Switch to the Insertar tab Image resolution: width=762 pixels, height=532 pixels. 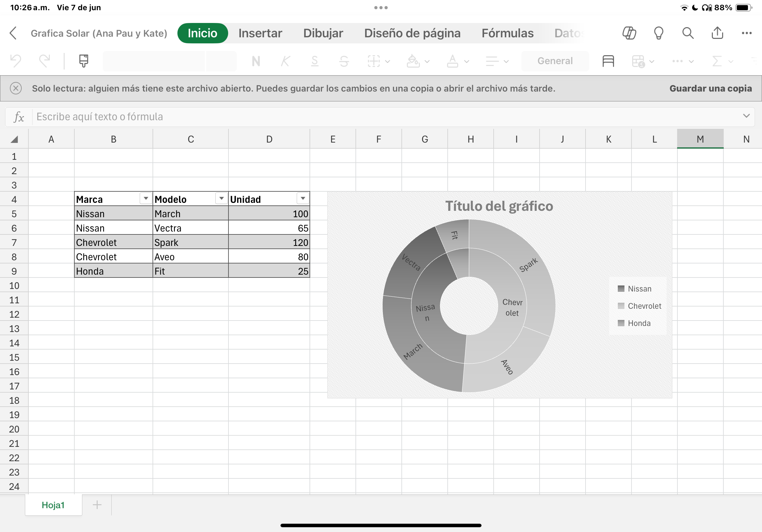[x=260, y=33]
